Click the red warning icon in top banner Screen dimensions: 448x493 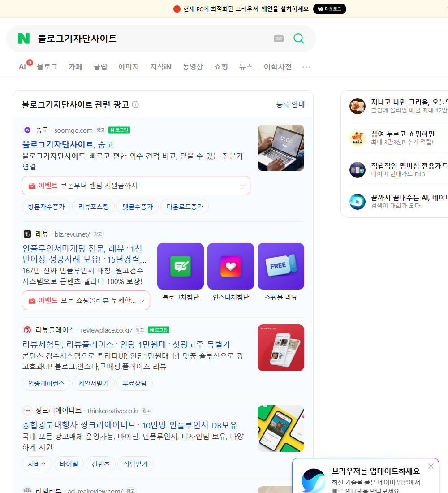coord(177,9)
